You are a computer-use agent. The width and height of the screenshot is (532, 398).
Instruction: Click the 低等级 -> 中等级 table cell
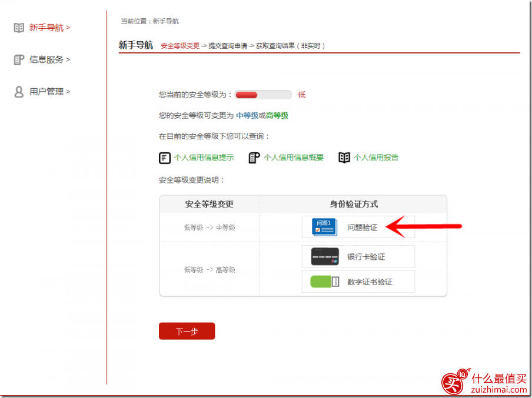(x=210, y=228)
